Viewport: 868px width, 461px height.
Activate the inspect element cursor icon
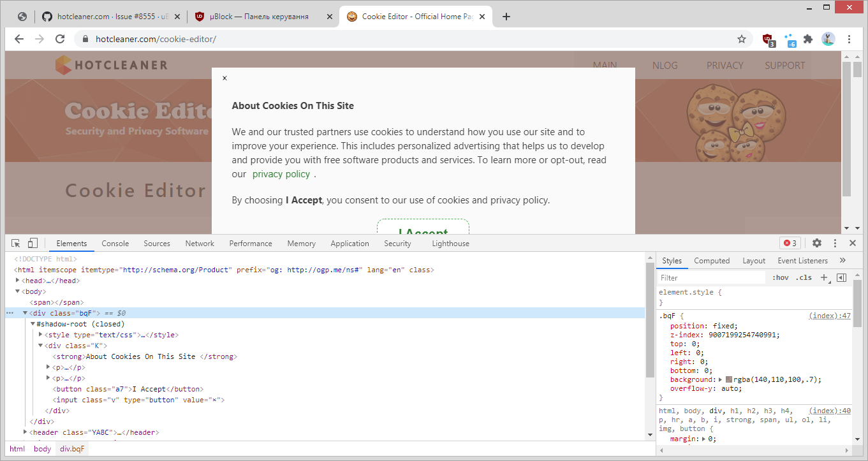click(x=15, y=243)
